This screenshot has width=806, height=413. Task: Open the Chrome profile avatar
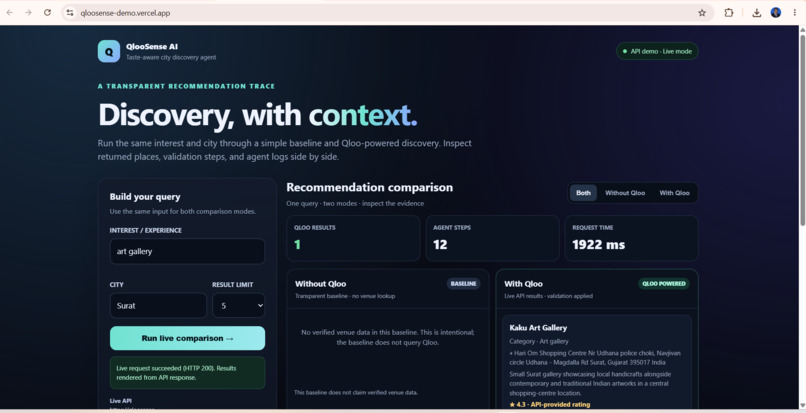776,13
